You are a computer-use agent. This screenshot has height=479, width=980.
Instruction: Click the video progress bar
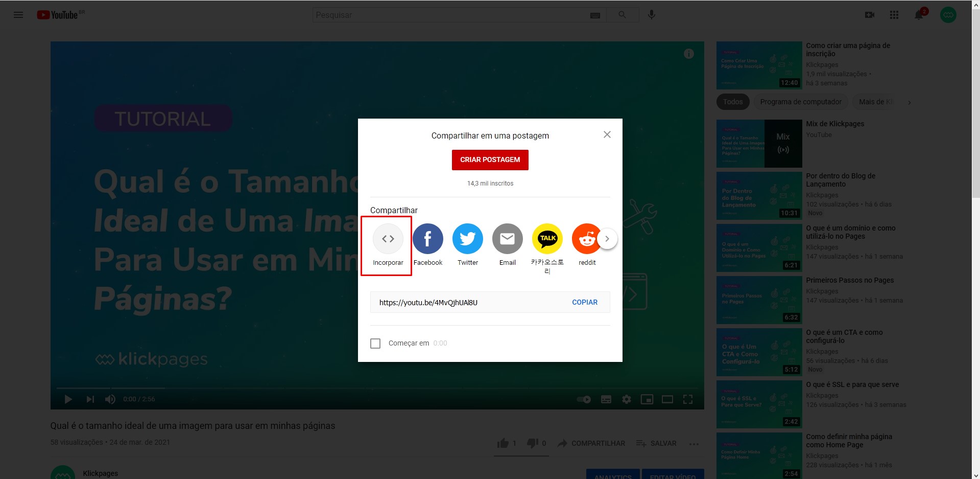pos(377,389)
